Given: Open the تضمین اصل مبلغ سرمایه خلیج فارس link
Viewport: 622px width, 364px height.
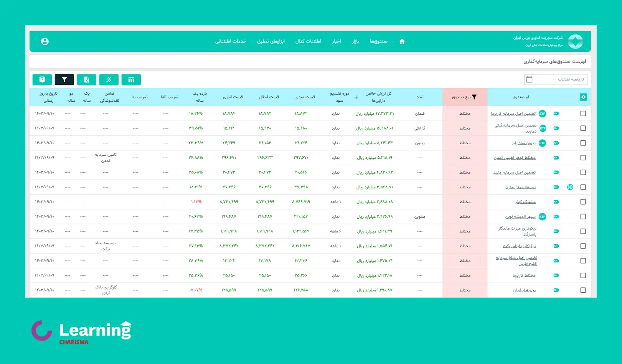Looking at the screenshot, I should 516,261.
